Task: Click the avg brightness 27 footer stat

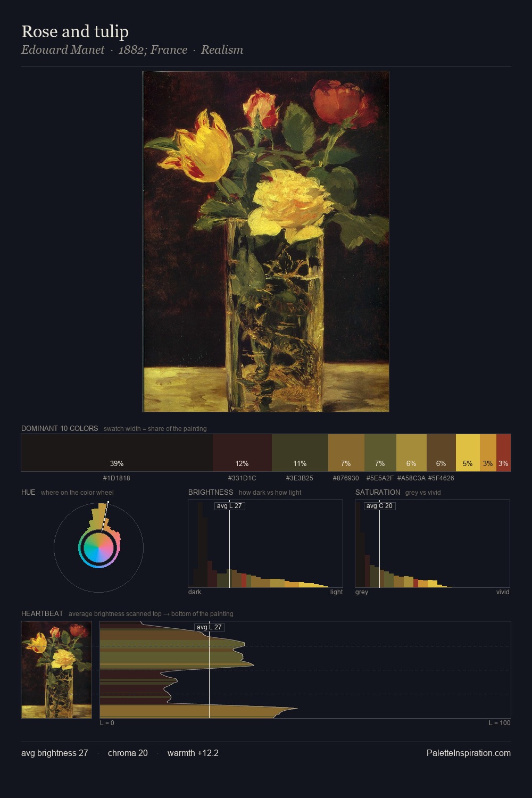Action: click(55, 753)
